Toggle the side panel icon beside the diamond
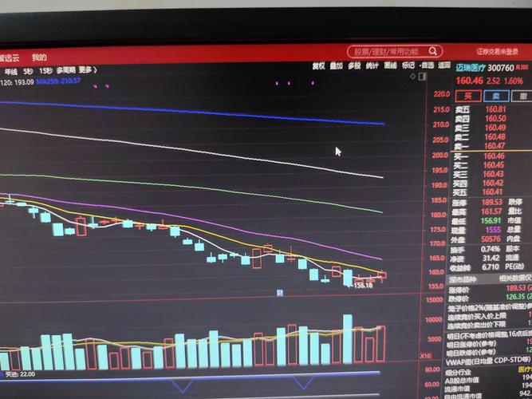The width and height of the screenshot is (532, 399). 423,77
